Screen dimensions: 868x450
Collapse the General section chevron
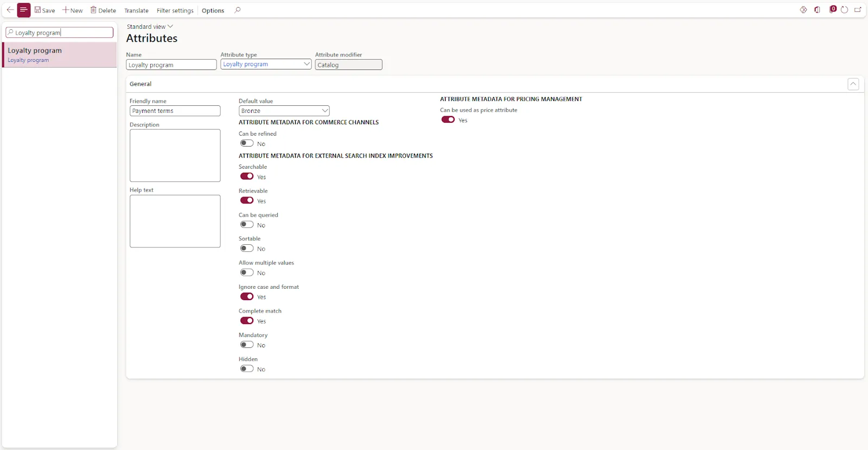pos(853,84)
